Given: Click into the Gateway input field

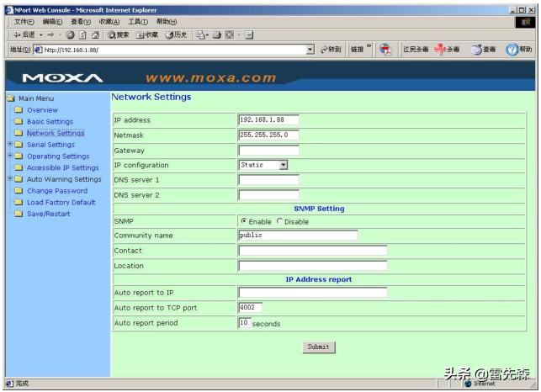Looking at the screenshot, I should tap(268, 151).
